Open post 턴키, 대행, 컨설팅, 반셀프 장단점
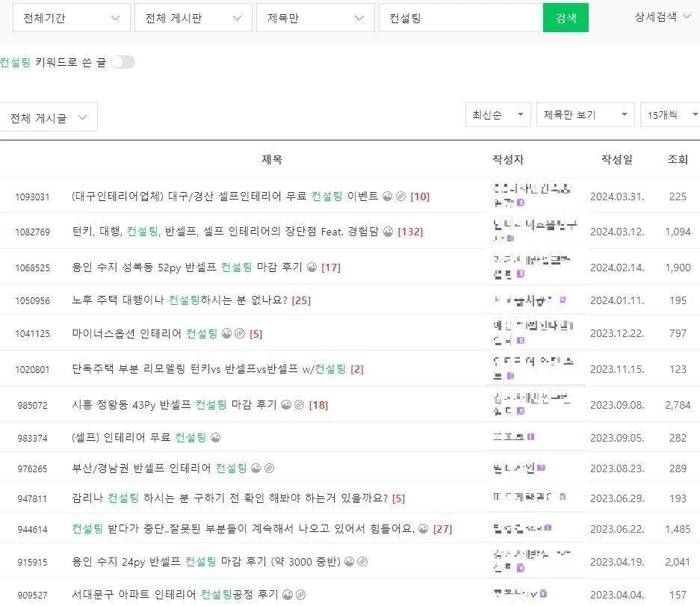Screen dimensions: 700x606 [x=226, y=232]
